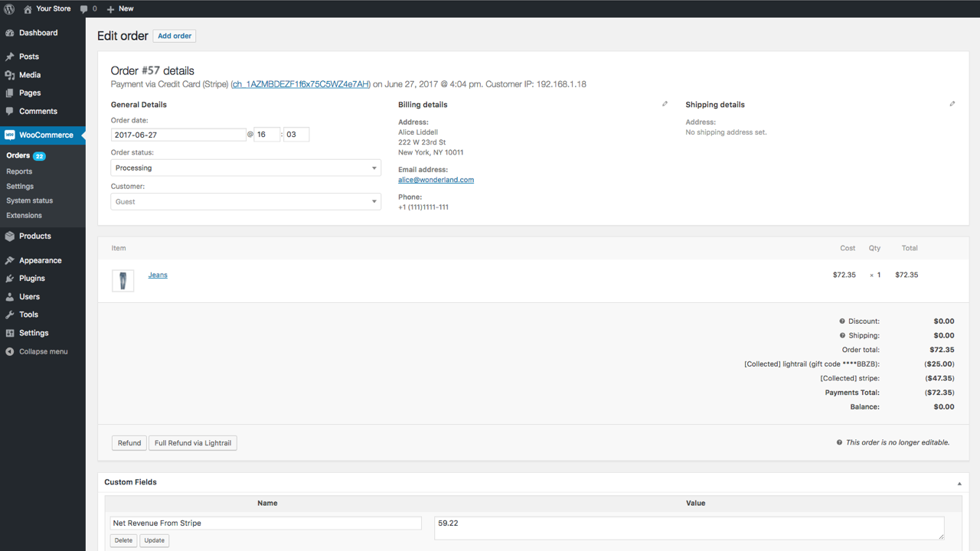Screen dimensions: 980x551
Task: Click the Plugins plug icon
Action: pos(10,279)
